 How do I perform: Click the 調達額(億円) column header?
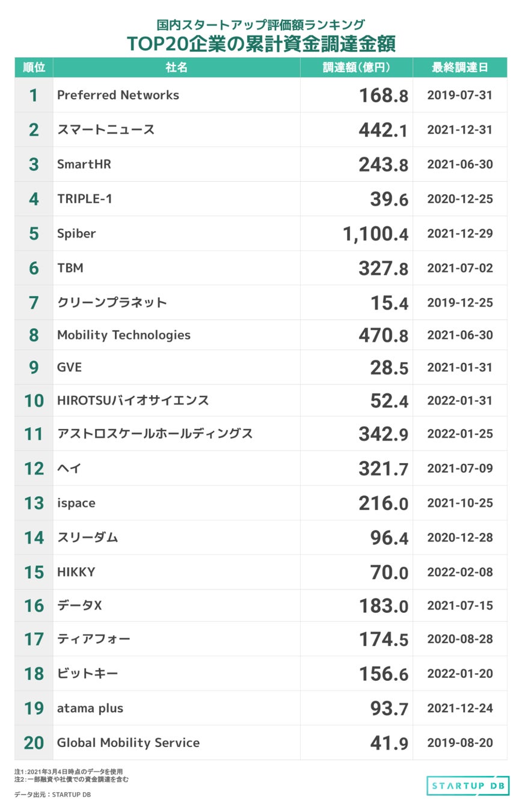click(356, 67)
